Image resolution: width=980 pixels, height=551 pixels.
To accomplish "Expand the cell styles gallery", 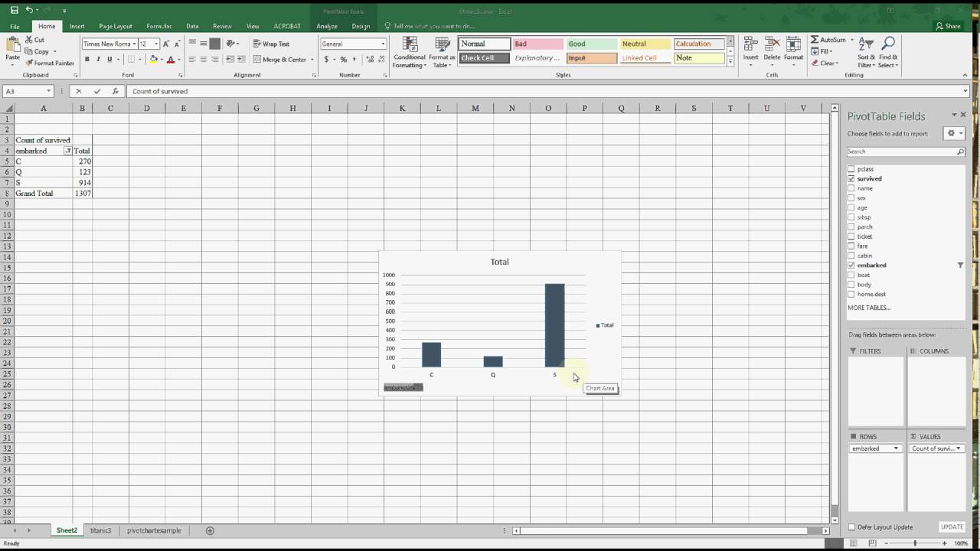I will pos(730,61).
